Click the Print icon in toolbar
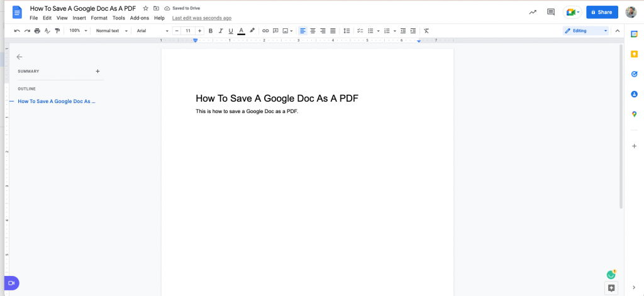Viewport: 644px width, 296px height. (x=37, y=31)
